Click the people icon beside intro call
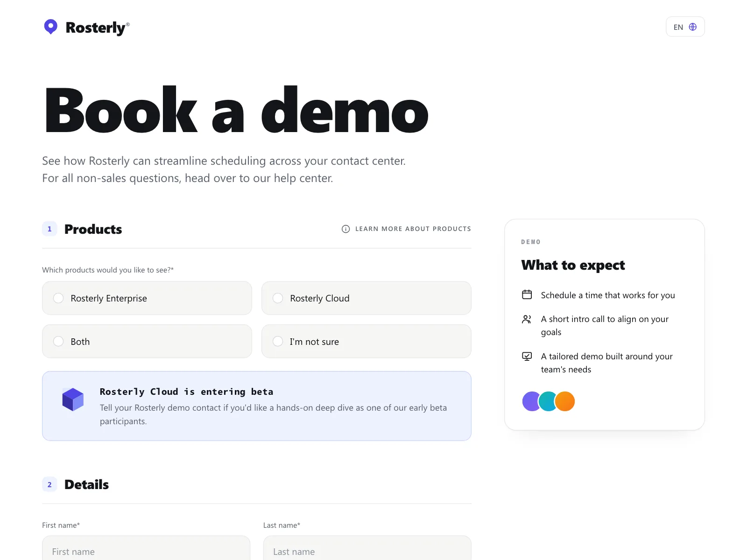 (527, 319)
